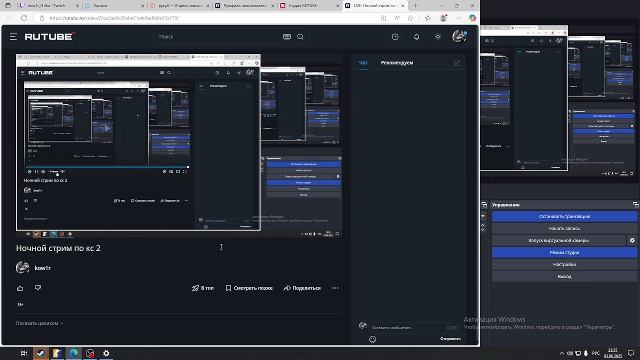Click the Поделиться button
Viewport: 640px width, 360px height.
(302, 288)
